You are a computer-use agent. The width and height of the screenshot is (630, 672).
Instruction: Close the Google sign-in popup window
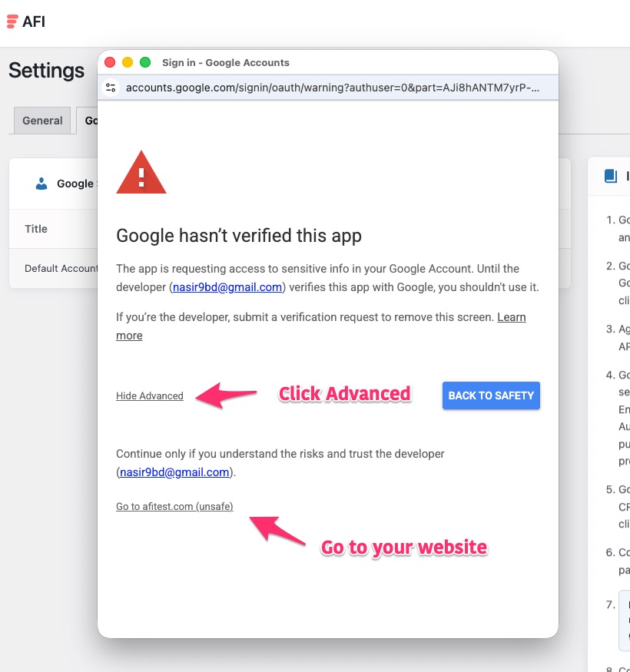tap(110, 62)
